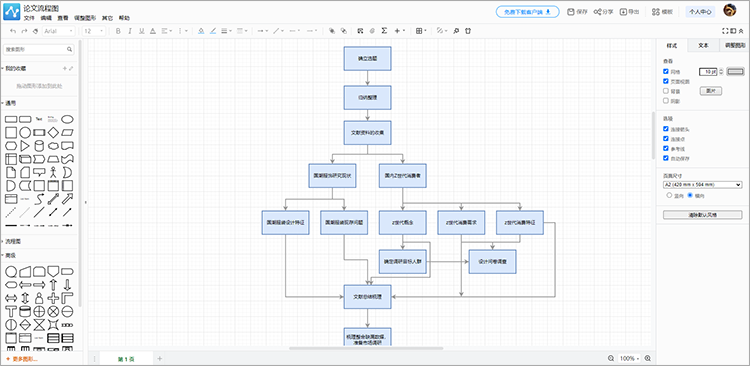Open the 调整图形 menu
This screenshot has width=750, height=366.
tap(85, 18)
